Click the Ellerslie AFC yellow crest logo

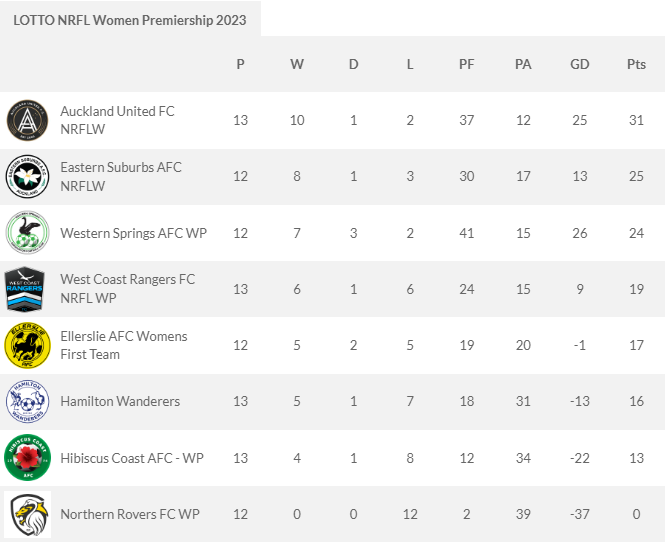pos(27,346)
